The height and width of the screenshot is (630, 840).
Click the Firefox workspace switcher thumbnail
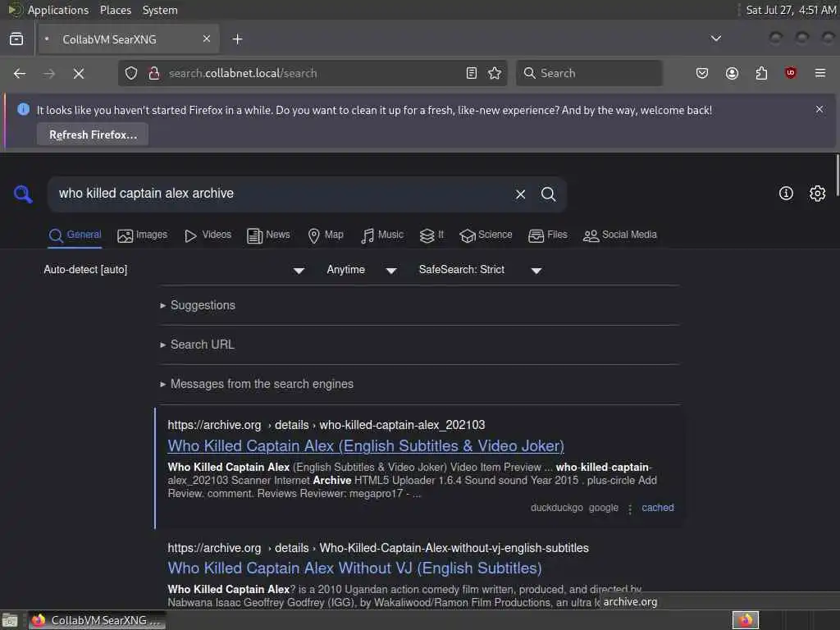pyautogui.click(x=746, y=620)
